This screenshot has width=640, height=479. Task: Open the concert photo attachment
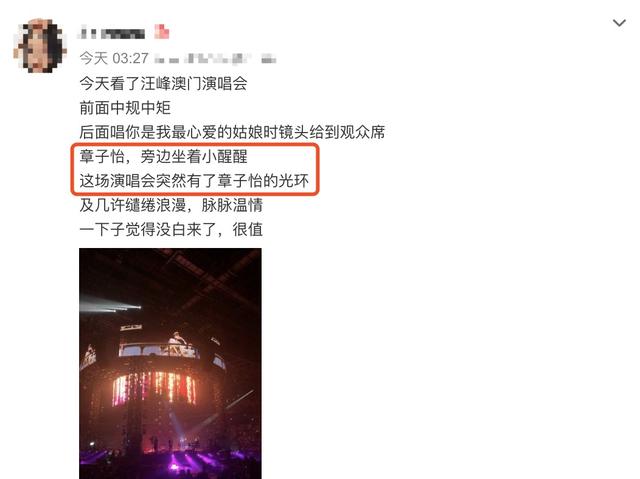coord(170,363)
